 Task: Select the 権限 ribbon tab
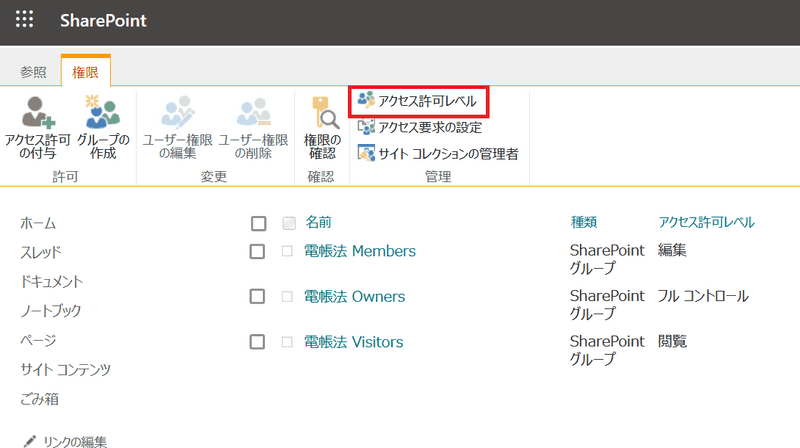pyautogui.click(x=85, y=72)
